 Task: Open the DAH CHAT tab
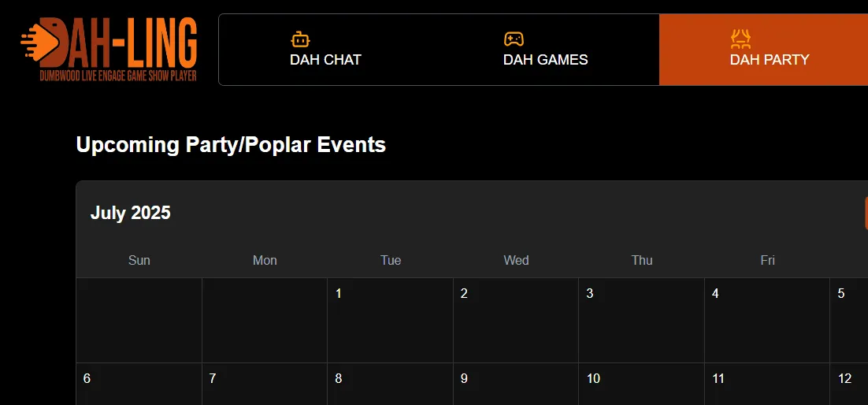(325, 50)
